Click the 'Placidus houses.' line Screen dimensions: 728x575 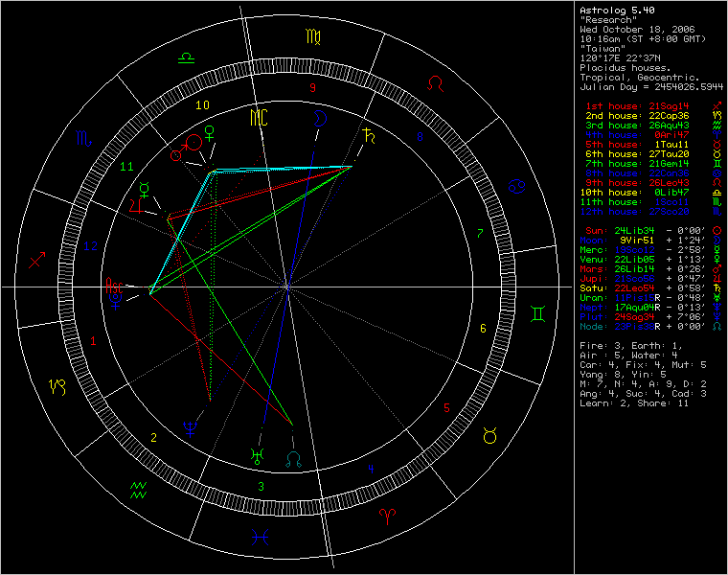(x=626, y=68)
